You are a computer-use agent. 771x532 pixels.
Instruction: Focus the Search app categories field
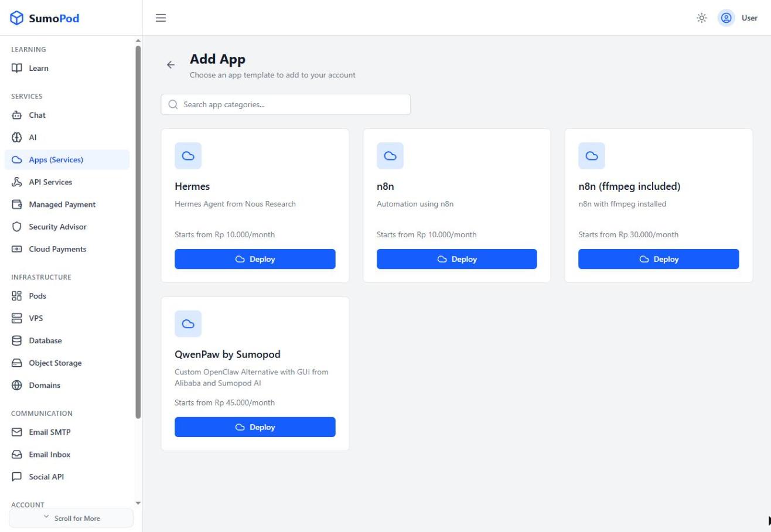coord(286,104)
